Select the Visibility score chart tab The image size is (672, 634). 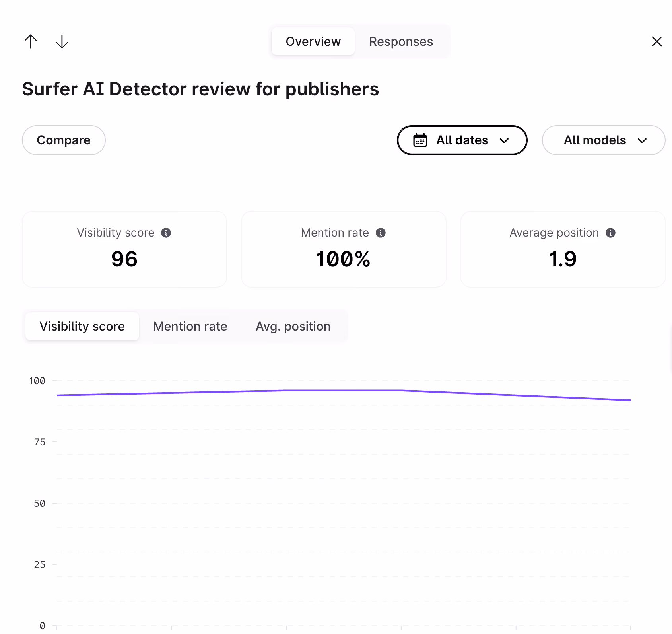[x=82, y=326]
